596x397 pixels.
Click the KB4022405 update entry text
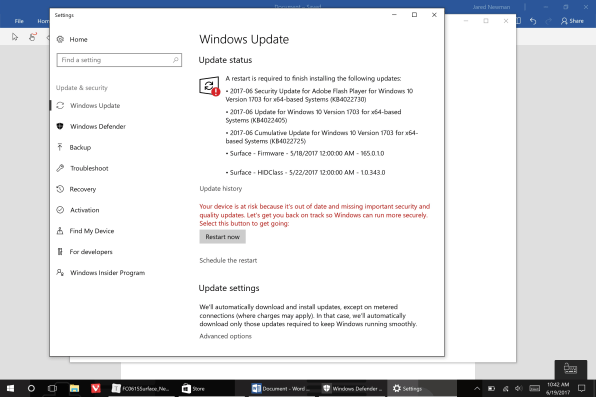[314, 116]
